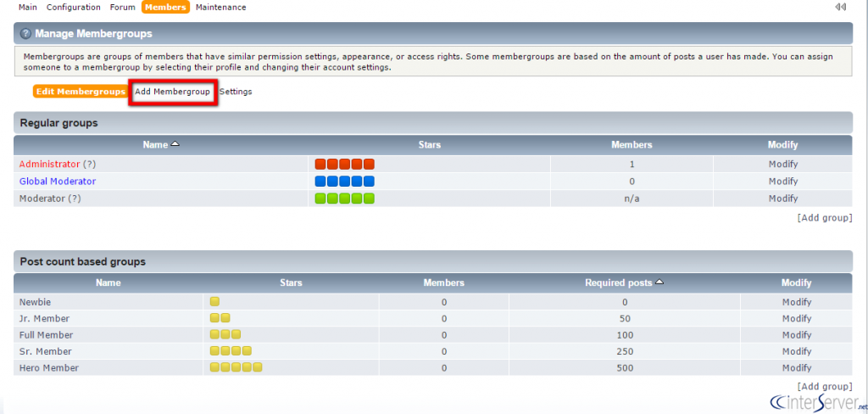Click the Moderator green stars
The height and width of the screenshot is (414, 868).
(345, 199)
